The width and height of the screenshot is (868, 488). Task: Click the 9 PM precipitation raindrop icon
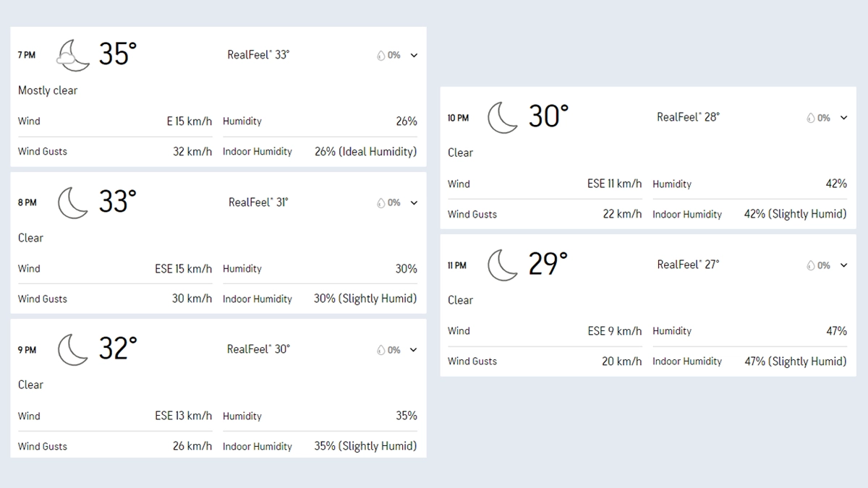click(x=380, y=351)
